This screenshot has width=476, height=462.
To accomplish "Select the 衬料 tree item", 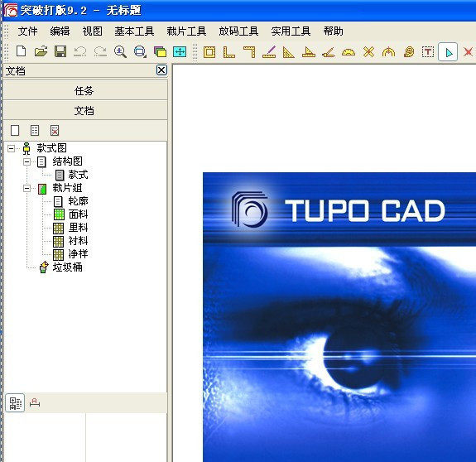I will 79,241.
